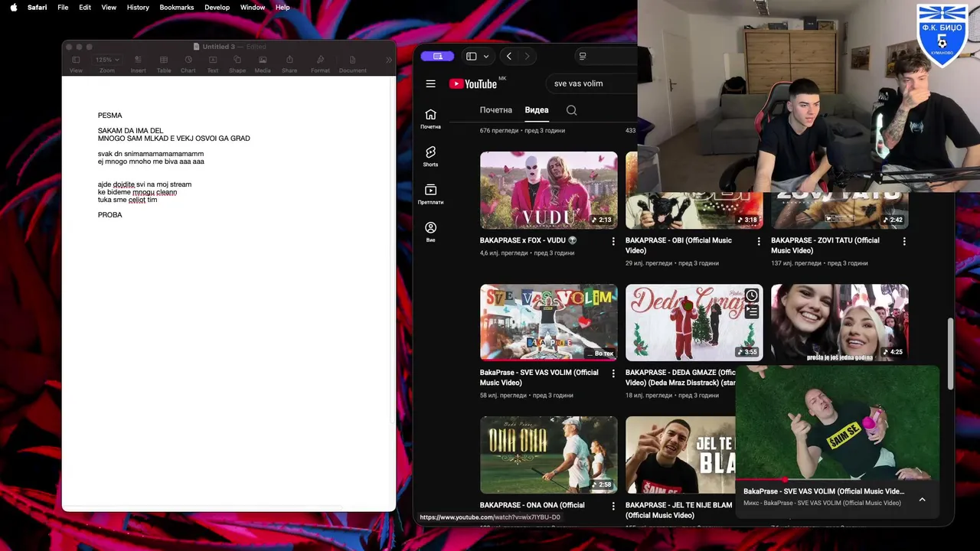Image resolution: width=980 pixels, height=551 pixels.
Task: Open the History menu
Action: [138, 7]
